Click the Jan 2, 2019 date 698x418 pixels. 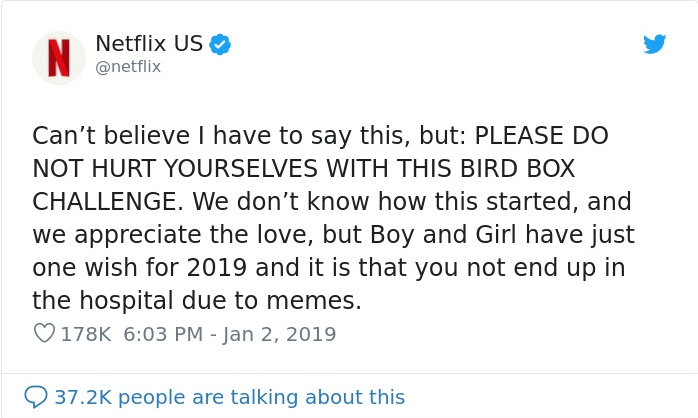[x=281, y=334]
